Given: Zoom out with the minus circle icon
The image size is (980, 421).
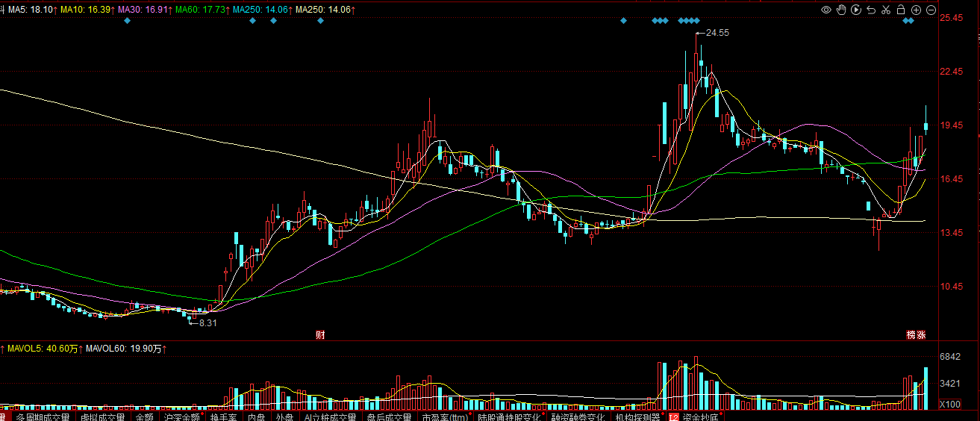Looking at the screenshot, I should tap(931, 10).
